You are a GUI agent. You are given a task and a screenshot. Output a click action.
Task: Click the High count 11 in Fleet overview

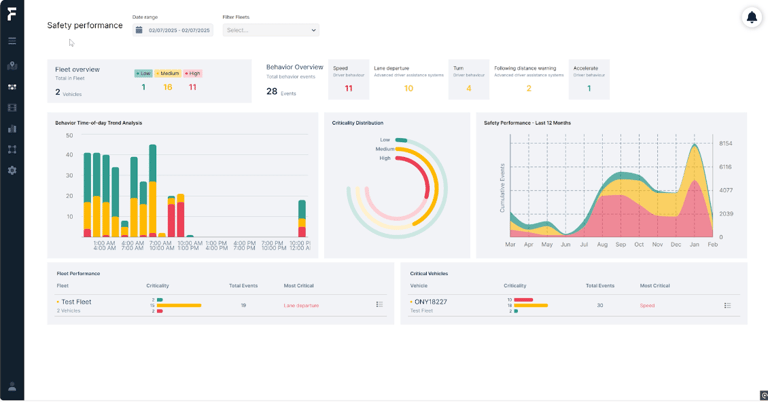(192, 87)
